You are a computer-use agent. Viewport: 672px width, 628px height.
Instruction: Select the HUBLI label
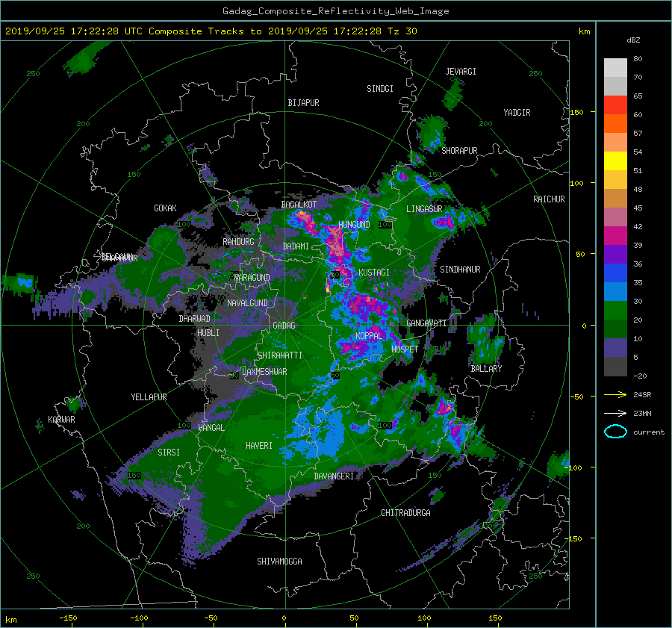point(208,333)
